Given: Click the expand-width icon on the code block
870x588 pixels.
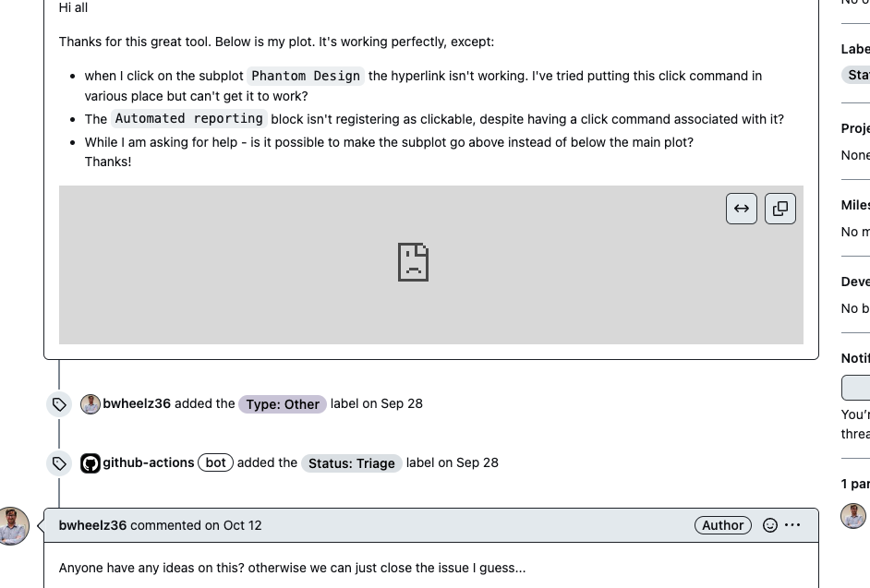Looking at the screenshot, I should 742,209.
